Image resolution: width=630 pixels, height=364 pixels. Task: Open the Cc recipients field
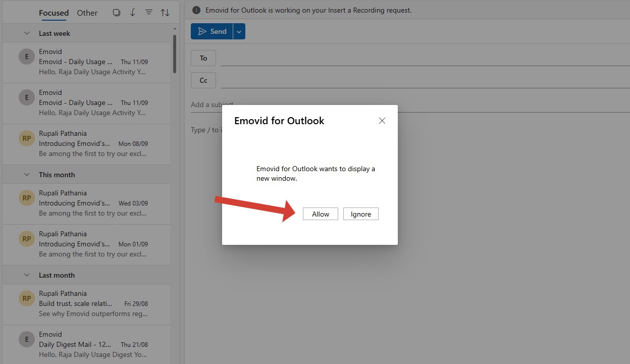click(x=203, y=80)
